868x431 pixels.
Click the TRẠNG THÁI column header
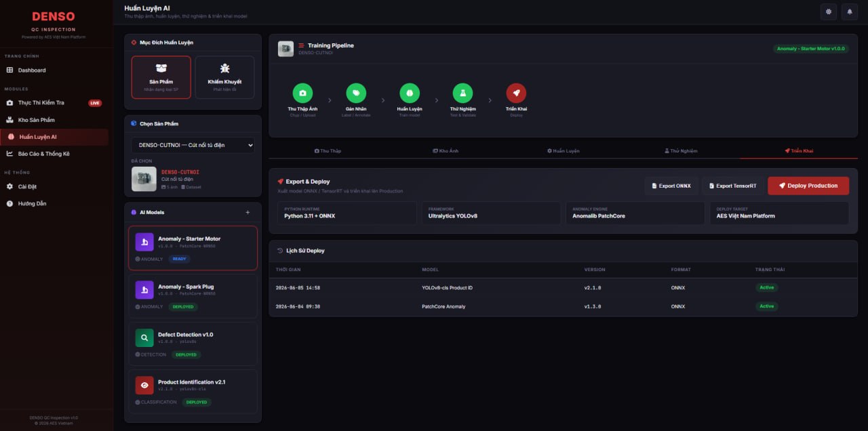point(770,270)
